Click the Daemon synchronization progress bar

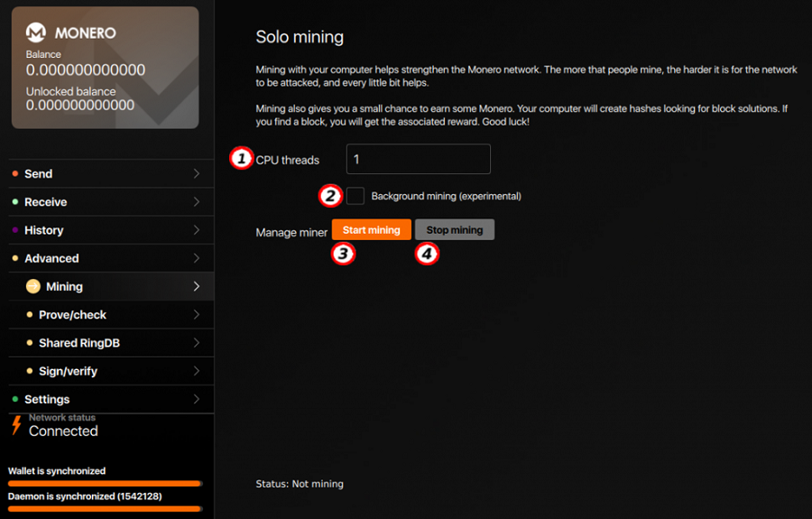pyautogui.click(x=105, y=508)
